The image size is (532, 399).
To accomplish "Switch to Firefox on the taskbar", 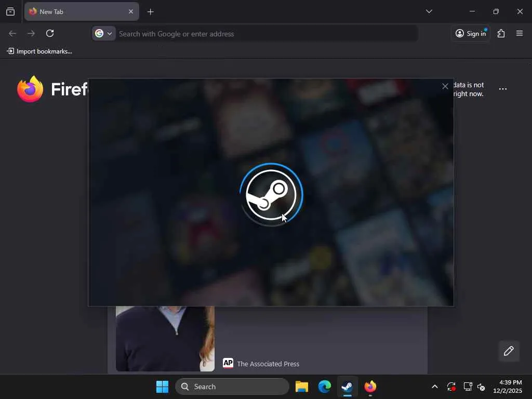I will (x=370, y=387).
